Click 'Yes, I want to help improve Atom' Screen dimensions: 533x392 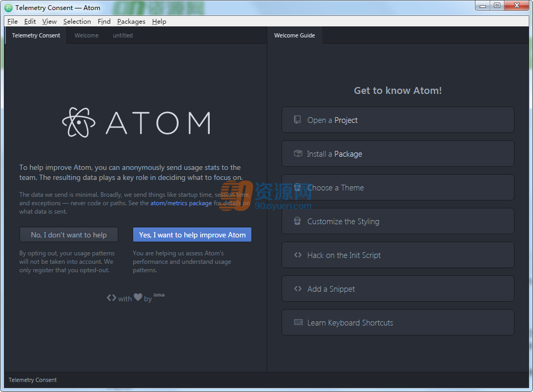pos(192,235)
